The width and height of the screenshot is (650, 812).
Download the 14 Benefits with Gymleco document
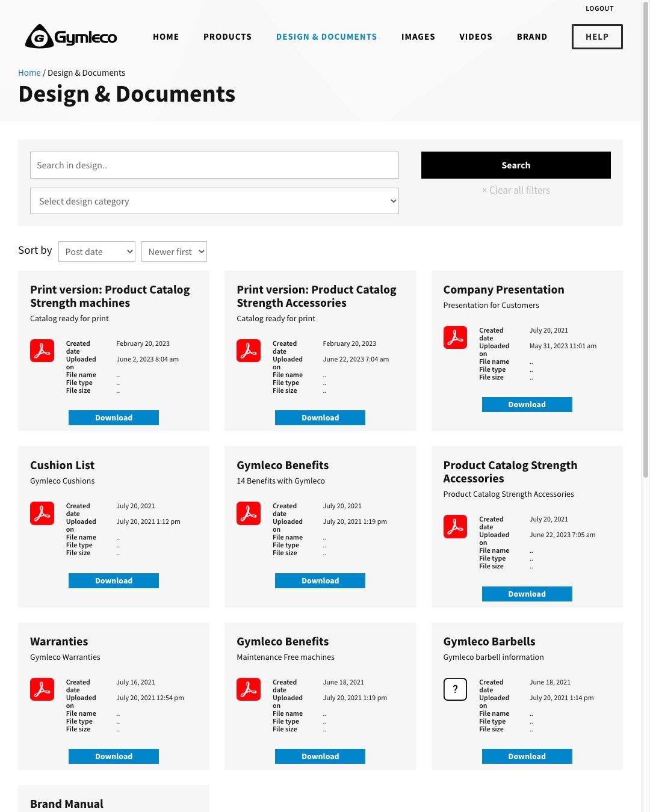click(x=320, y=580)
